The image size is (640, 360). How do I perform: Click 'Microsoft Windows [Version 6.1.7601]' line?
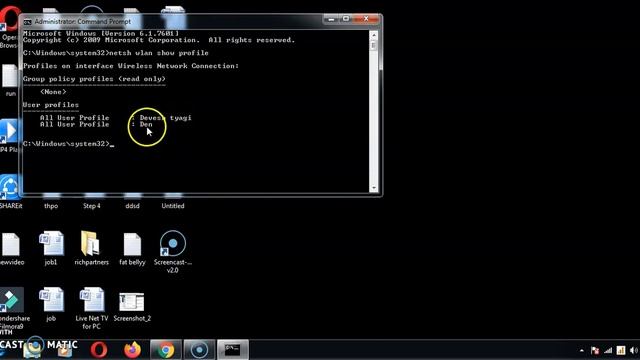coord(101,33)
